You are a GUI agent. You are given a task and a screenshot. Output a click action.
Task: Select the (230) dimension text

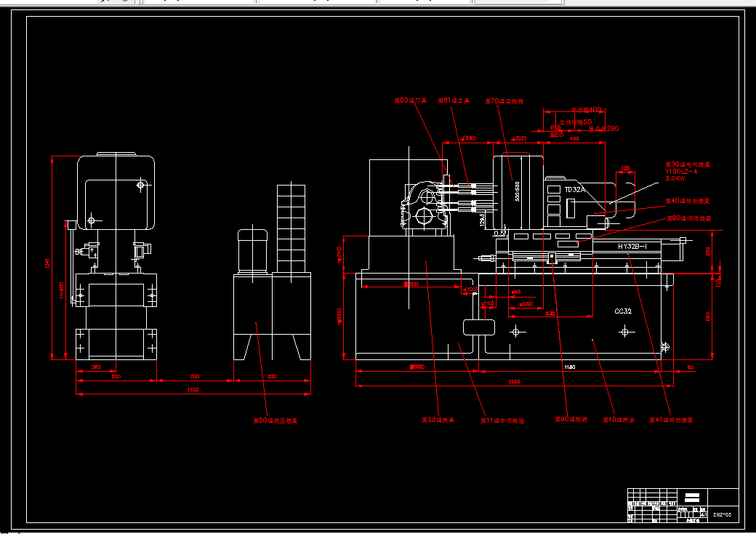(526, 304)
